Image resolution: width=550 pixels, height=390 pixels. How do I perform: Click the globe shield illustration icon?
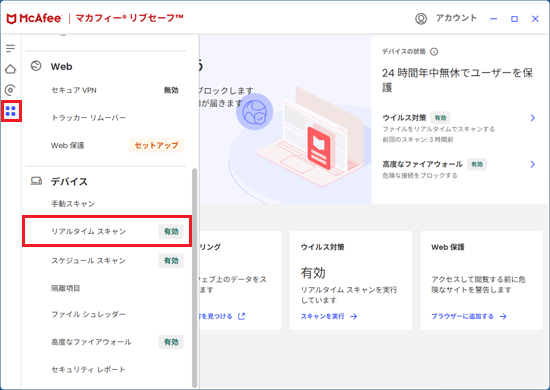[255, 112]
